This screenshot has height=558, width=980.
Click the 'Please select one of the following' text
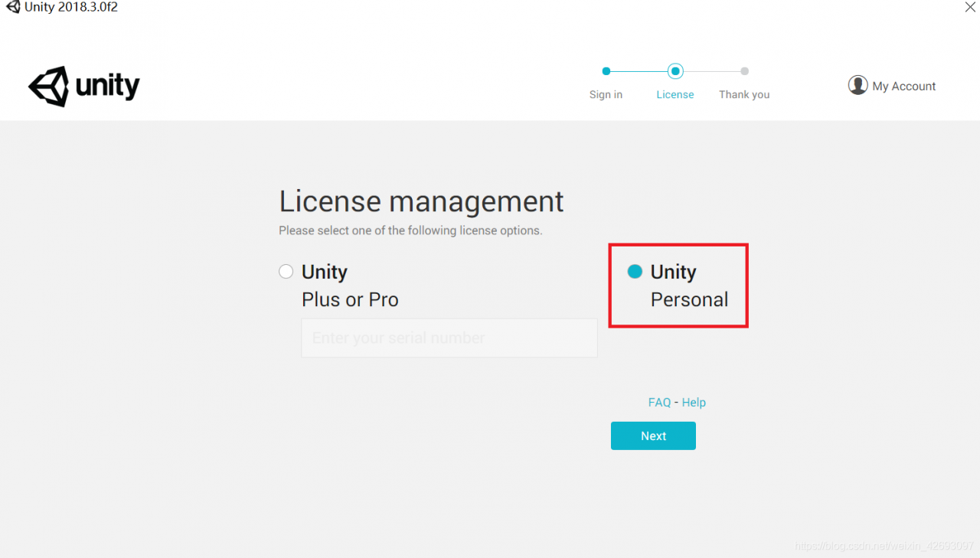pyautogui.click(x=410, y=230)
